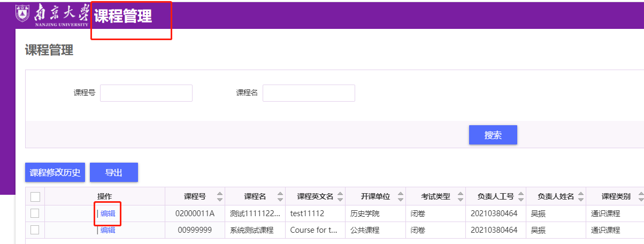Image resolution: width=644 pixels, height=244 pixels.
Task: Click the 课程管理 header title
Action: pyautogui.click(x=123, y=17)
